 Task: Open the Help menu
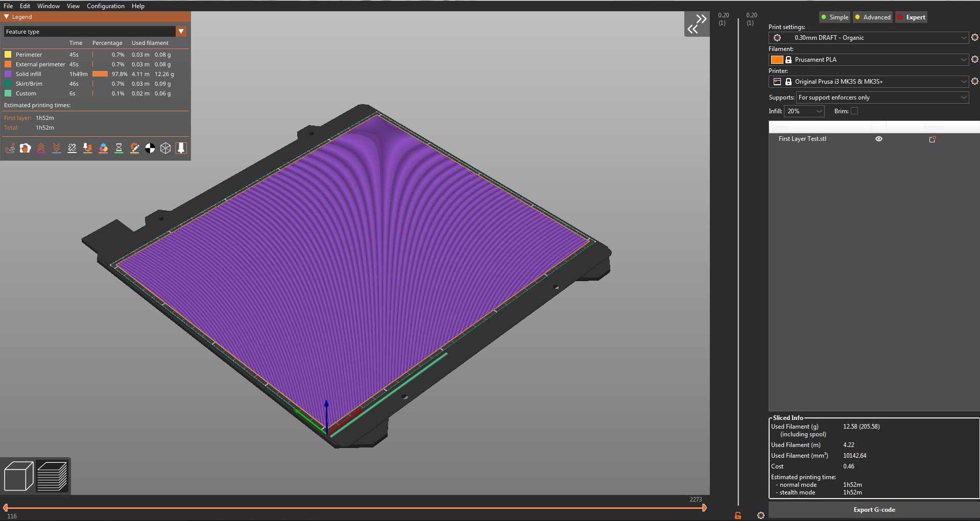137,6
